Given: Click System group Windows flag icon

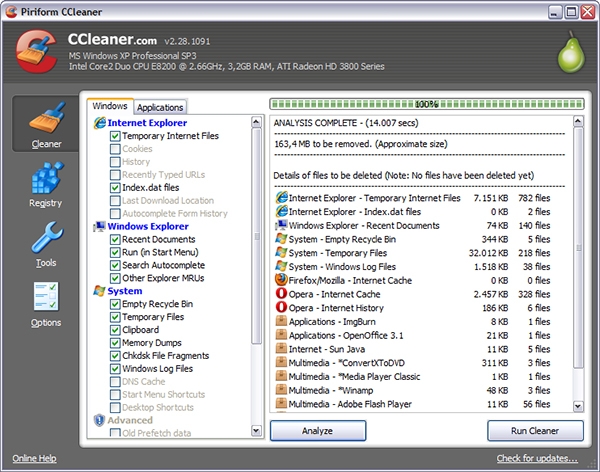Looking at the screenshot, I should (x=99, y=291).
